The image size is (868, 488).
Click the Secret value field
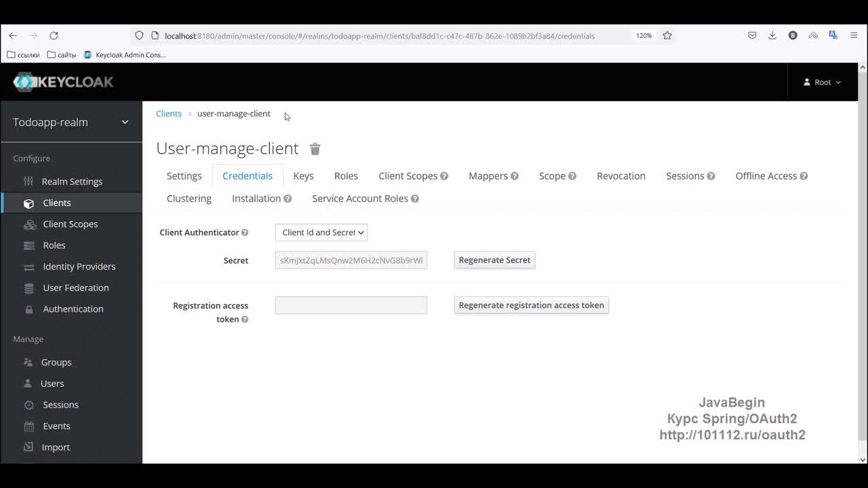(351, 260)
